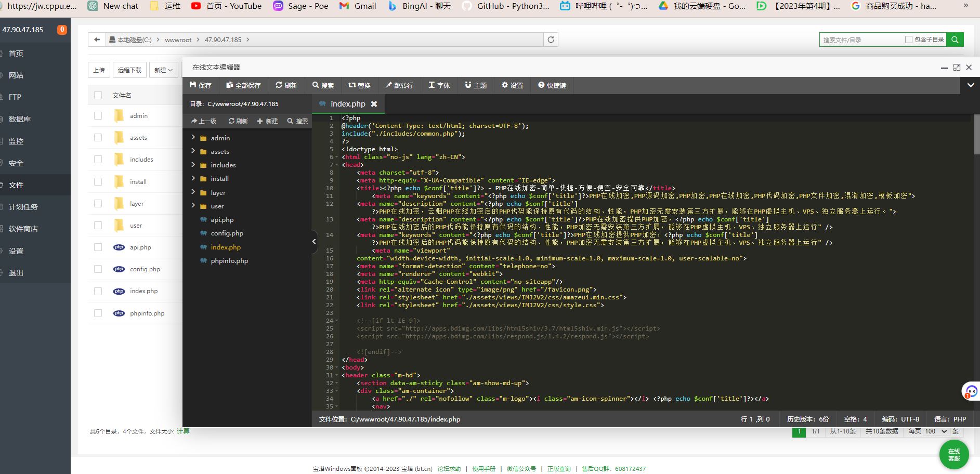Screen dimensions: 980x474
Task: Check the install folder checkbox
Action: click(x=98, y=181)
